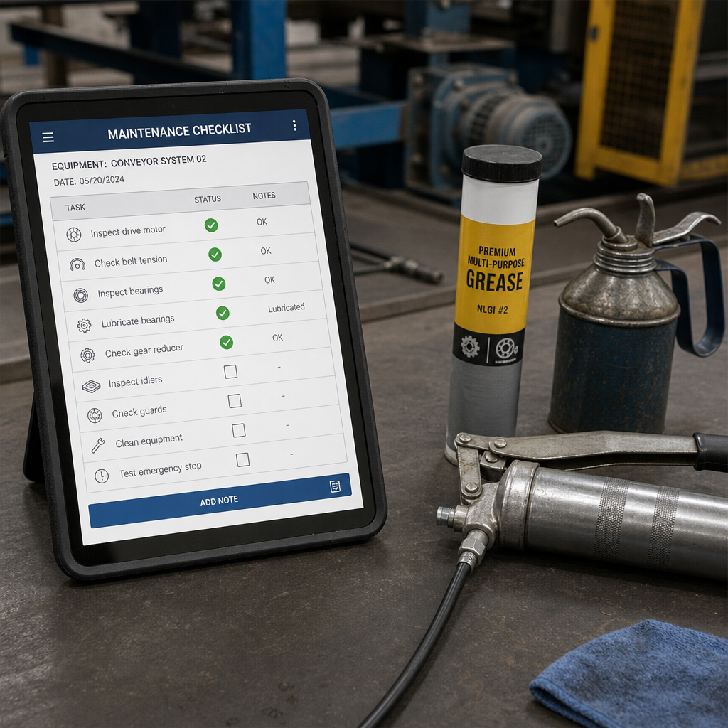The image size is (728, 728).
Task: Uncheck the Lubricate bearings status
Action: click(x=223, y=314)
